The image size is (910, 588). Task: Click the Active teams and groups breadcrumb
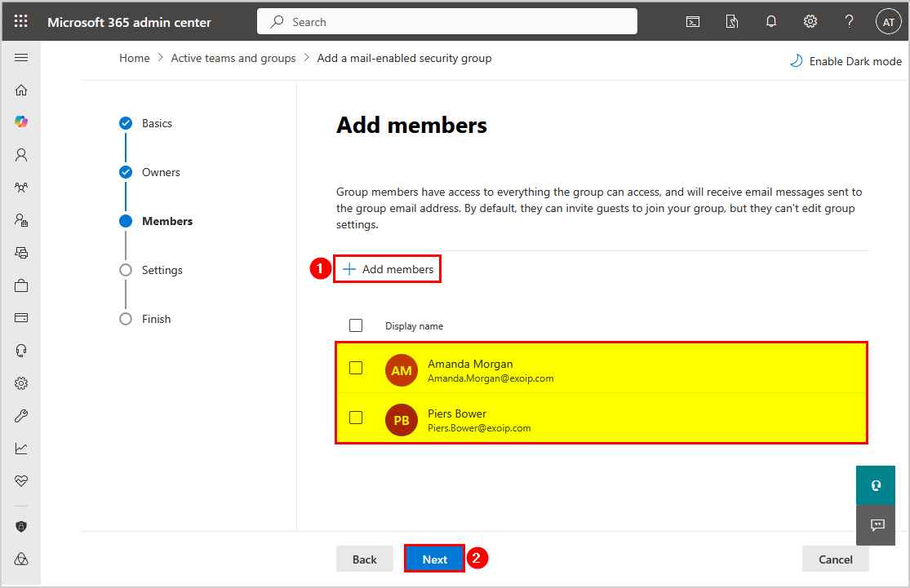point(233,58)
